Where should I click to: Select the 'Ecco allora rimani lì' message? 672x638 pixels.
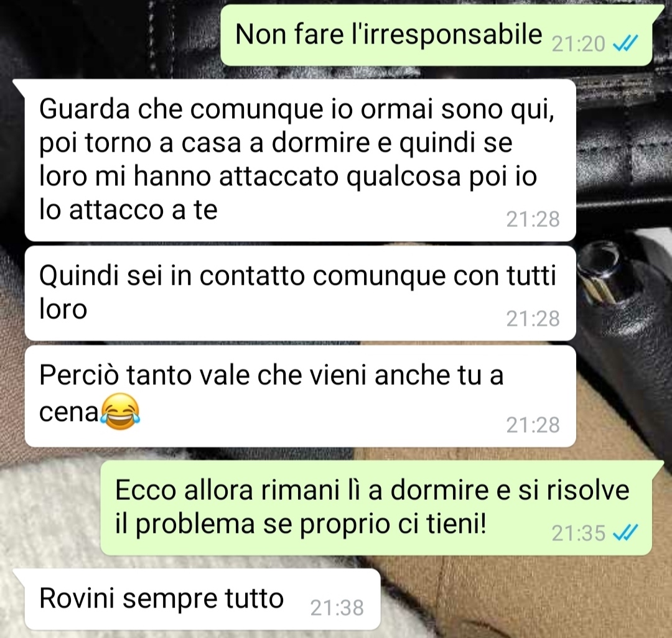[x=376, y=508]
